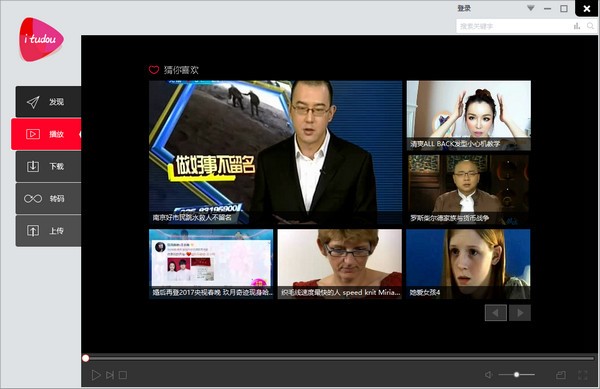Click the next track button
The height and width of the screenshot is (389, 600).
pos(110,375)
